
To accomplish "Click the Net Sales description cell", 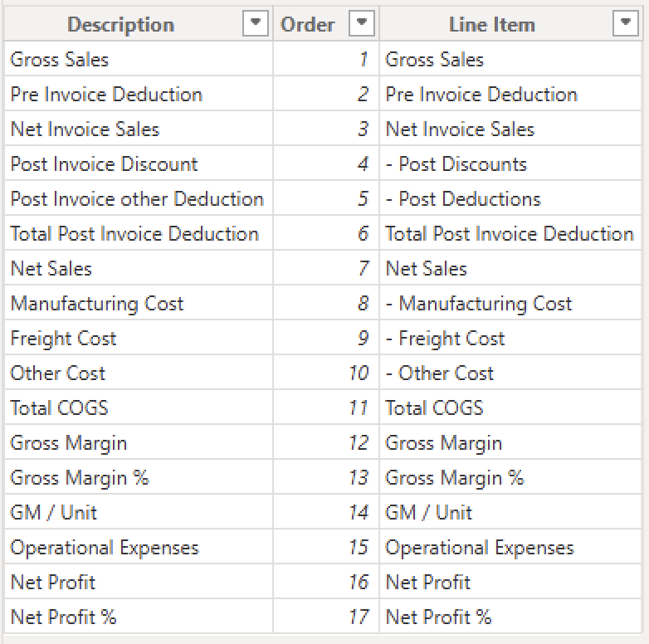I will (x=139, y=267).
